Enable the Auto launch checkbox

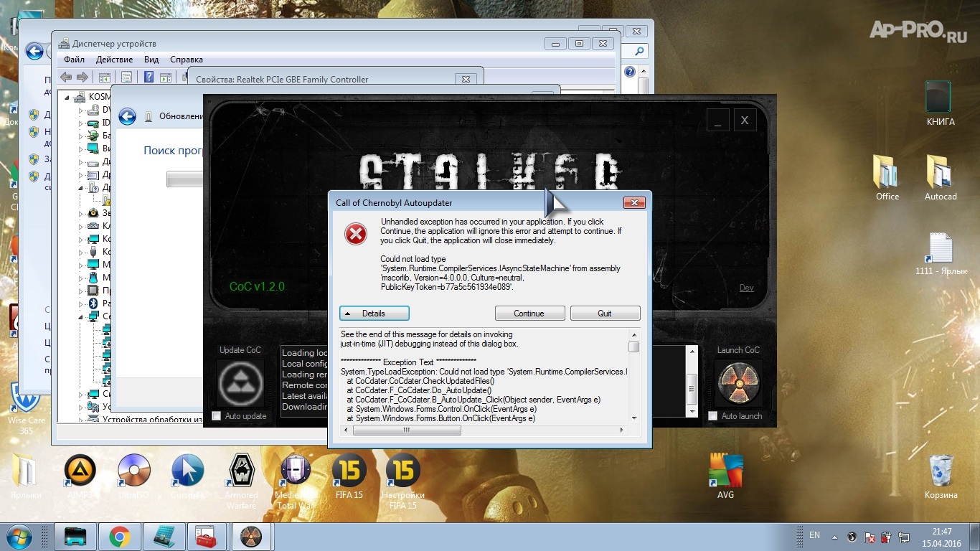pos(712,416)
